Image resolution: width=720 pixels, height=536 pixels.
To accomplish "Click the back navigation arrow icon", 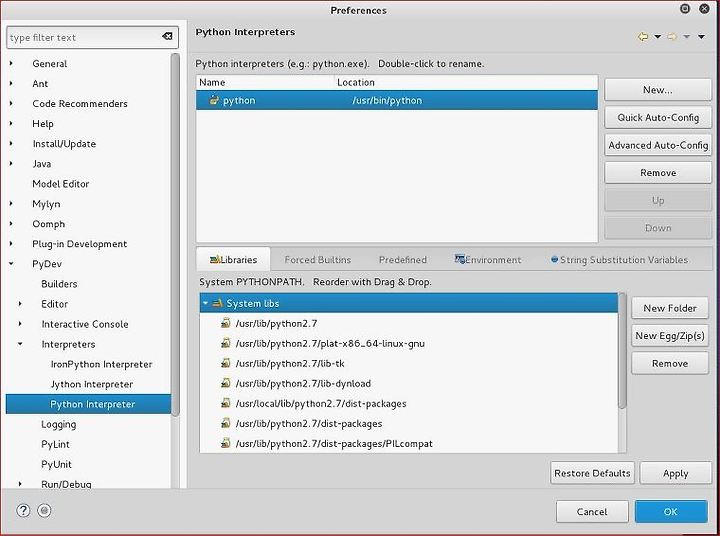I will pos(643,36).
